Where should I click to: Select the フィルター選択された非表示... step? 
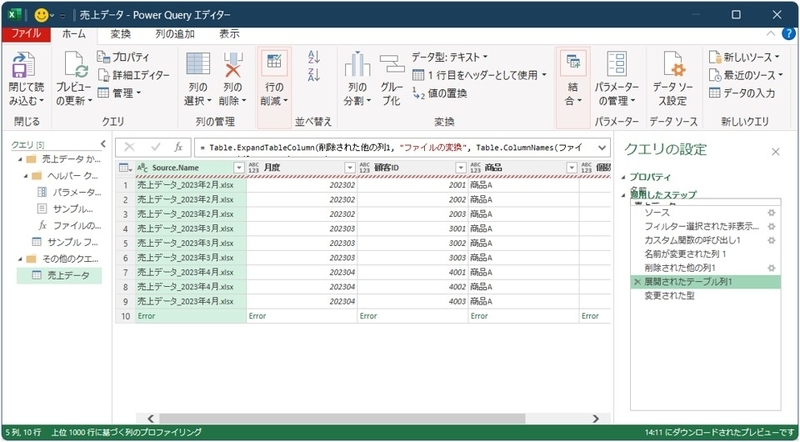pos(702,226)
